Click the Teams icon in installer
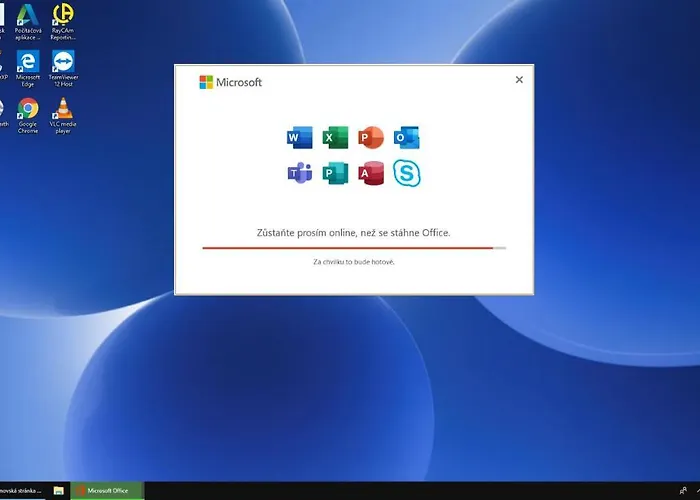700x500 pixels. 300,173
